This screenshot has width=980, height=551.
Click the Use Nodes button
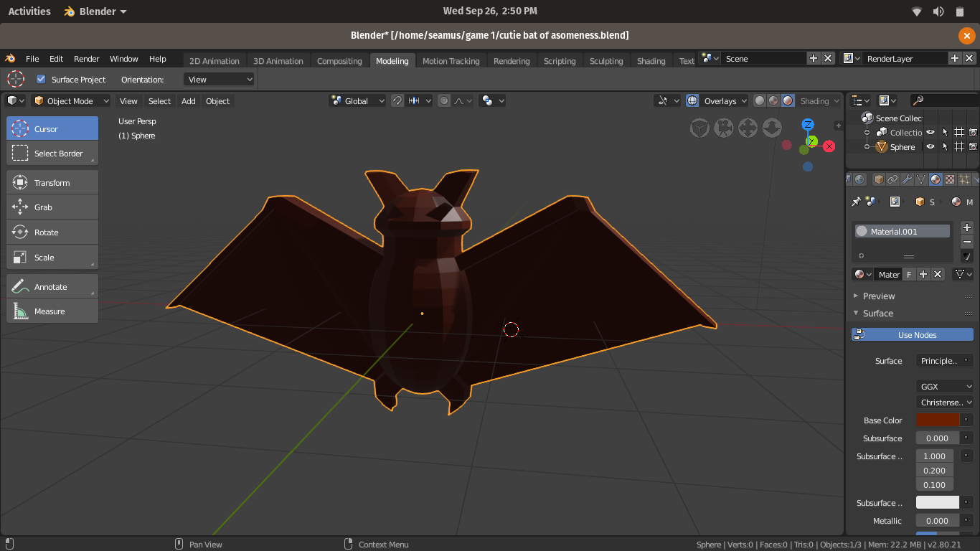(913, 335)
